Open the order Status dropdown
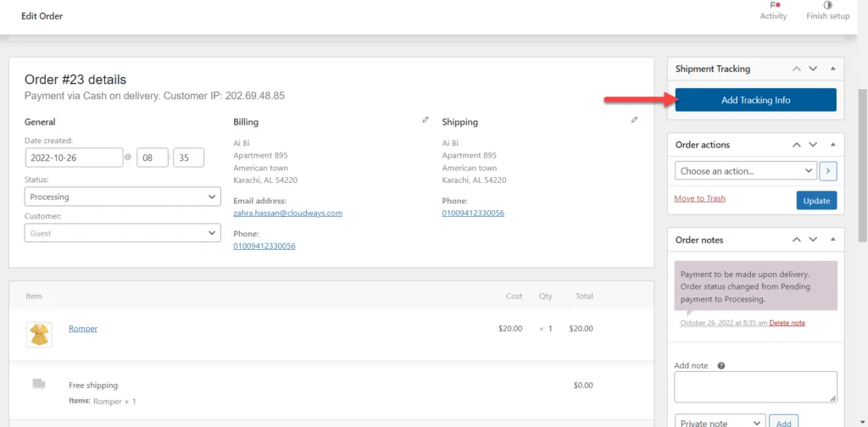This screenshot has width=868, height=427. [122, 197]
